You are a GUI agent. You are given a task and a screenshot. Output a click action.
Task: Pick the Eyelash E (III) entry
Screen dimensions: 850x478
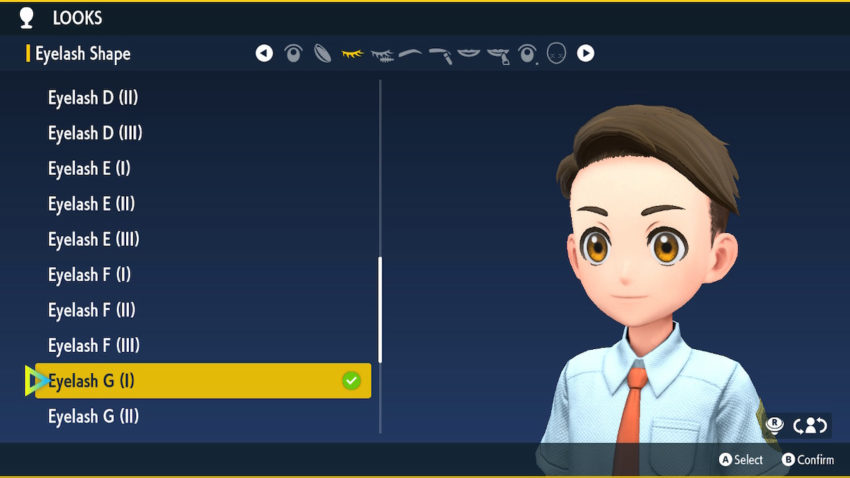94,240
